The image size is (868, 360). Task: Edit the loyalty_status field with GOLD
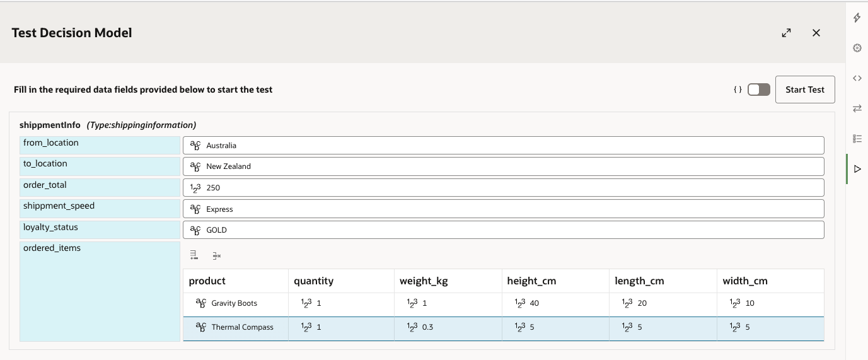(504, 230)
